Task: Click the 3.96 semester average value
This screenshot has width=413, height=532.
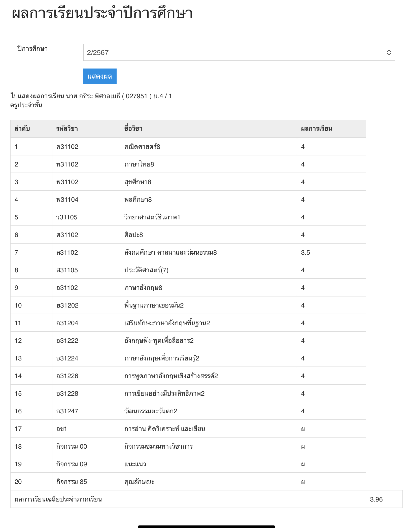Action: (x=376, y=499)
